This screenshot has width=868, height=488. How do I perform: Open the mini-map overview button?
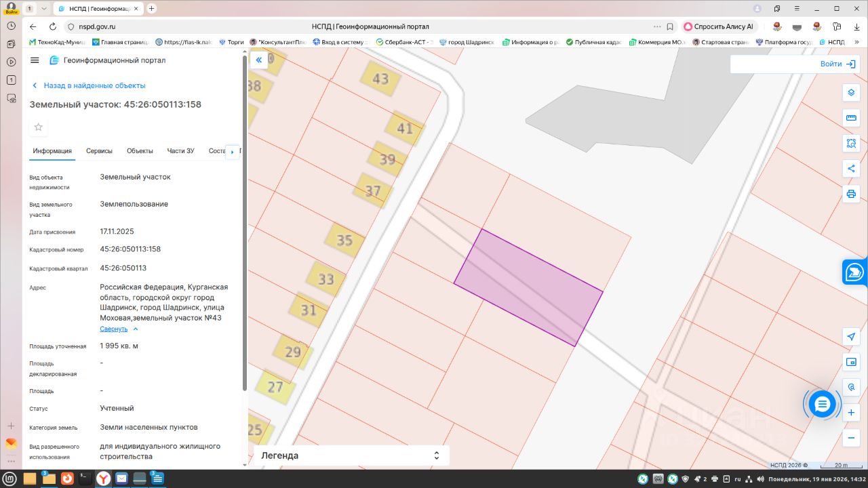(x=851, y=362)
